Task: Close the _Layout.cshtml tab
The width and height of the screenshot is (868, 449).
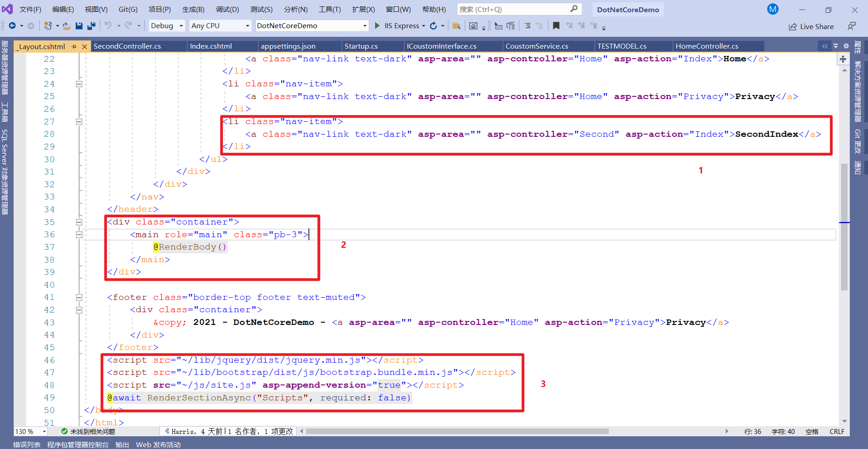Action: 84,46
